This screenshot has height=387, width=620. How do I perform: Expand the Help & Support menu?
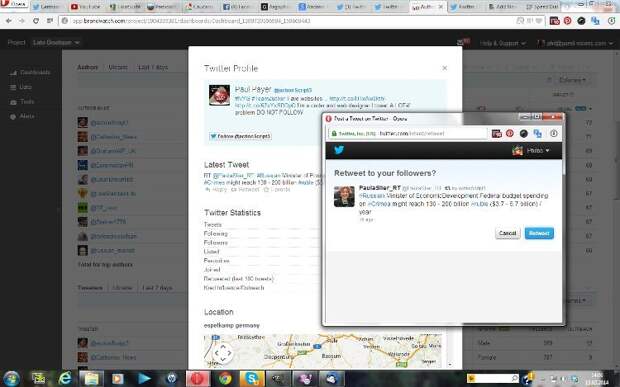(503, 43)
